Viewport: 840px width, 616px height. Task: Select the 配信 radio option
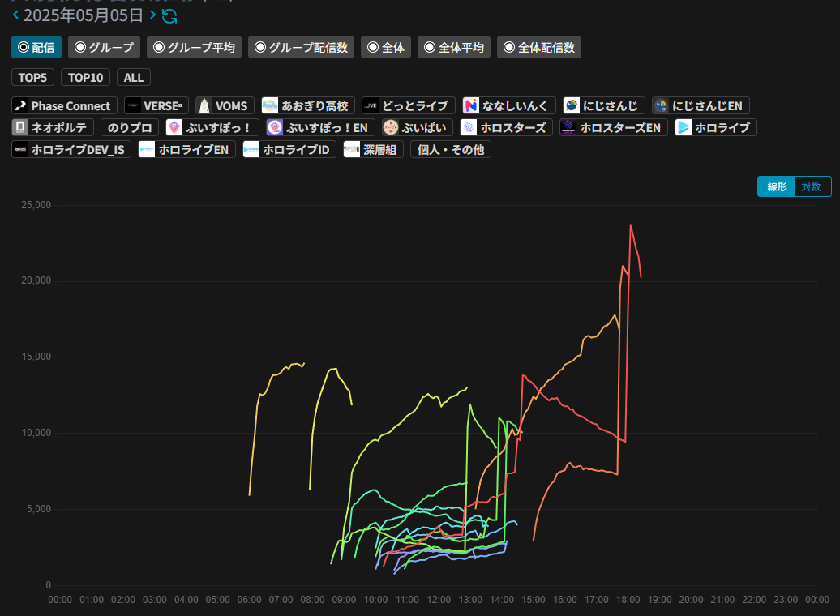tap(36, 47)
